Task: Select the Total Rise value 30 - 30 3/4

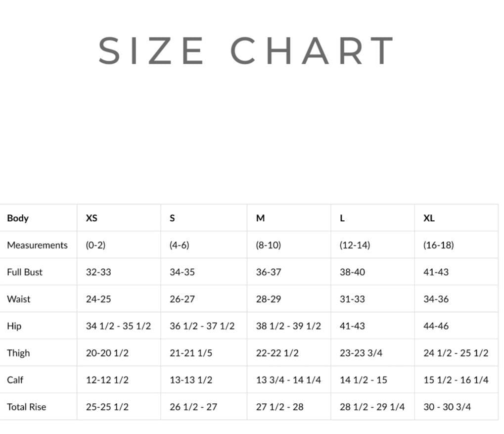Action: click(447, 407)
